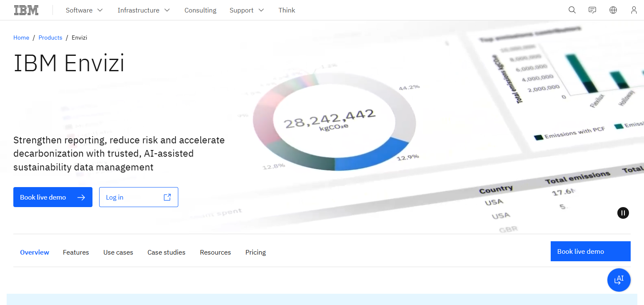Select the Overview tab
Image resolution: width=644 pixels, height=305 pixels.
point(35,252)
